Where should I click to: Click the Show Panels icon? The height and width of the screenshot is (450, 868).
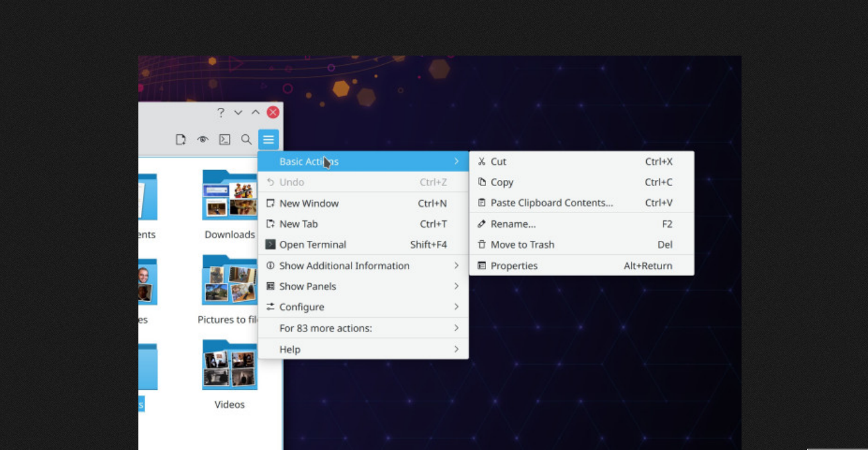(x=270, y=286)
